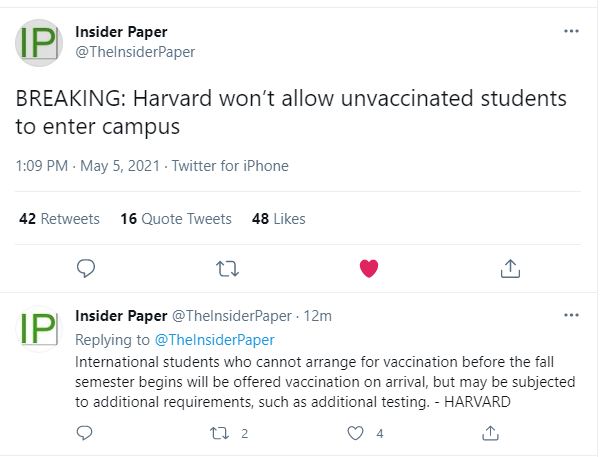Retweet the reply with 2 retweets
Screen dimensions: 609x457
pyautogui.click(x=219, y=433)
